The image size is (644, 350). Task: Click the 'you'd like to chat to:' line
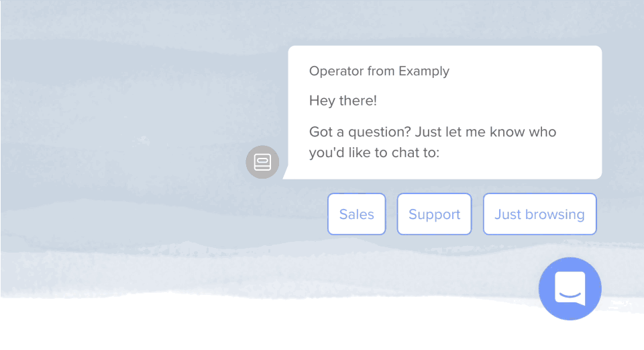(374, 152)
